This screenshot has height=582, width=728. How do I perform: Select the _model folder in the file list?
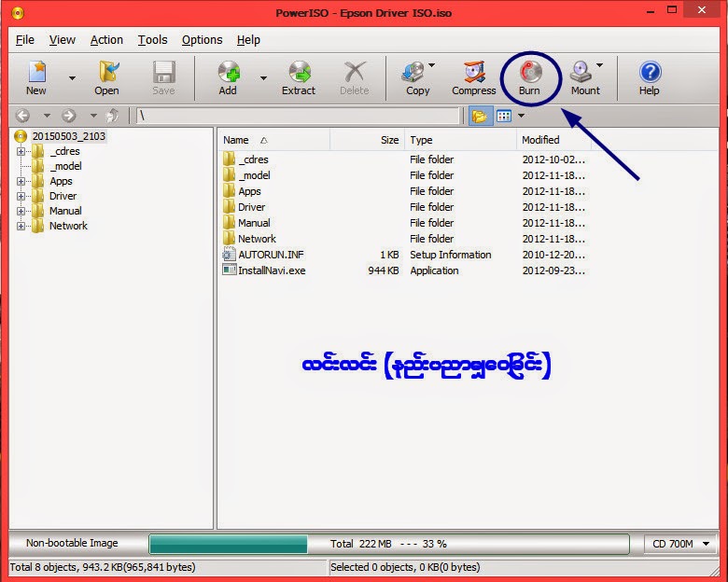(x=254, y=175)
